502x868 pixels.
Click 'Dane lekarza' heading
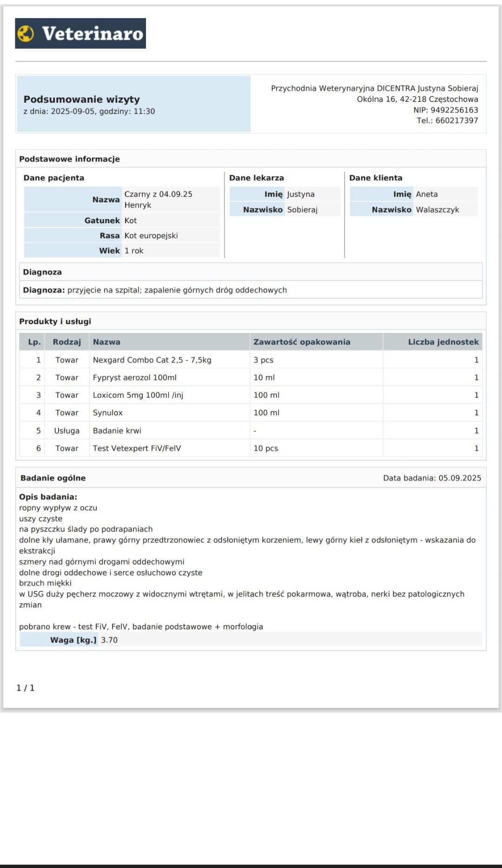257,178
